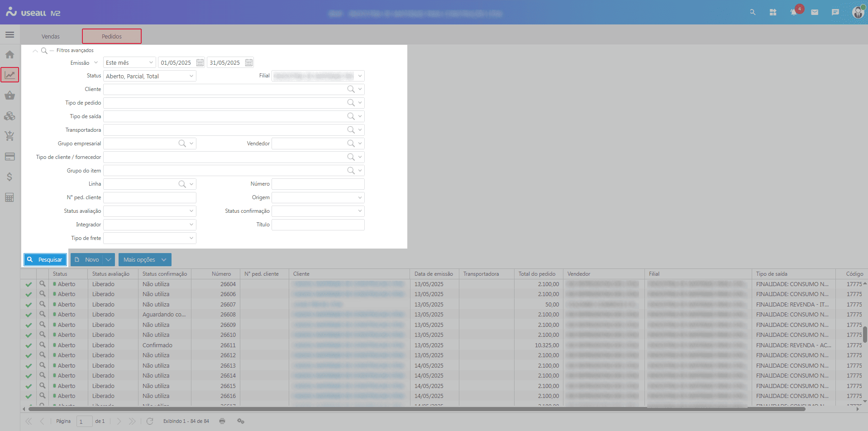Click the Número input field
Screen dimensions: 868x431
(318, 184)
